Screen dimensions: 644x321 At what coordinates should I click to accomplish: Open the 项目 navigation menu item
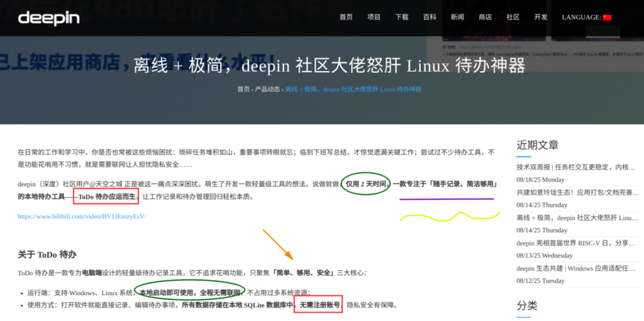coord(374,18)
